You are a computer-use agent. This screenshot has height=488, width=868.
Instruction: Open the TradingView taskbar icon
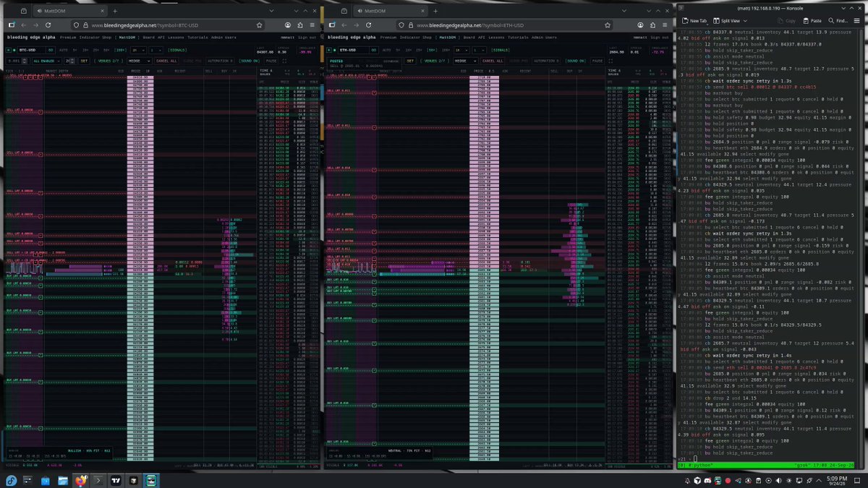pyautogui.click(x=116, y=480)
